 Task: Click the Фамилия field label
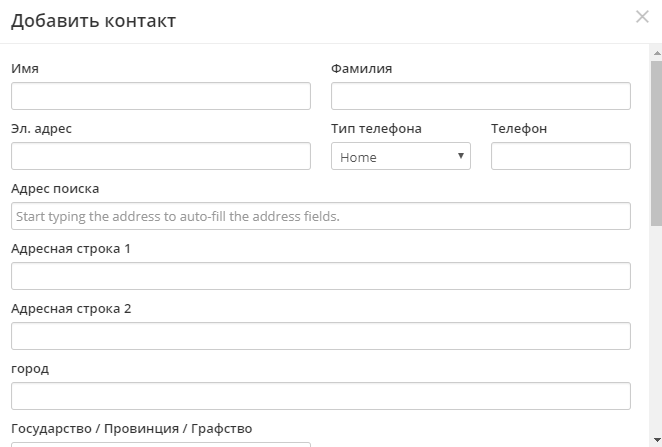(361, 69)
